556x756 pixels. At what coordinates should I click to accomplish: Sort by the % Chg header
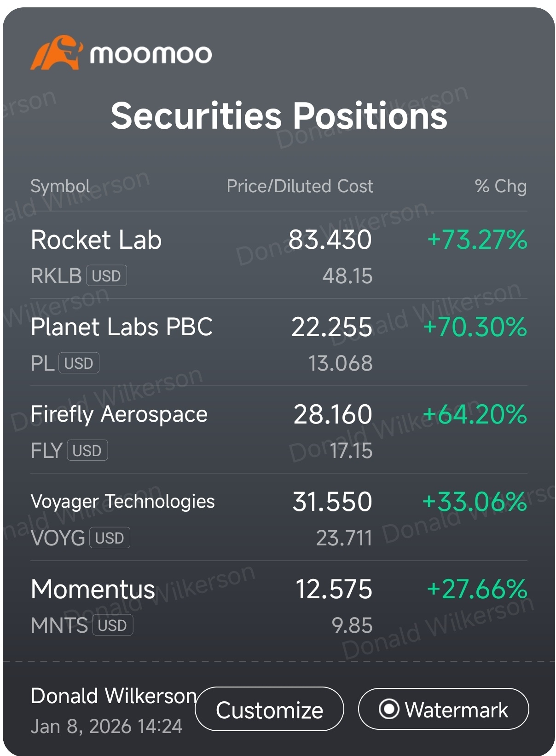coord(501,186)
